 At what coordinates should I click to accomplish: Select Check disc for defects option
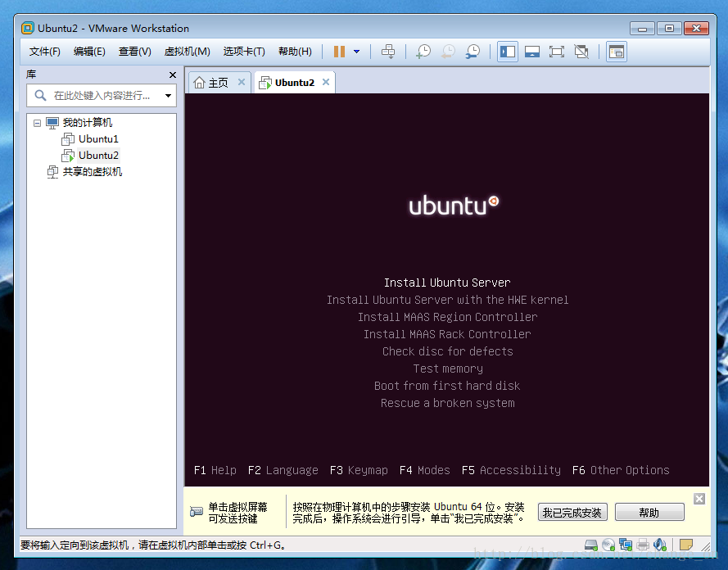pyautogui.click(x=447, y=351)
